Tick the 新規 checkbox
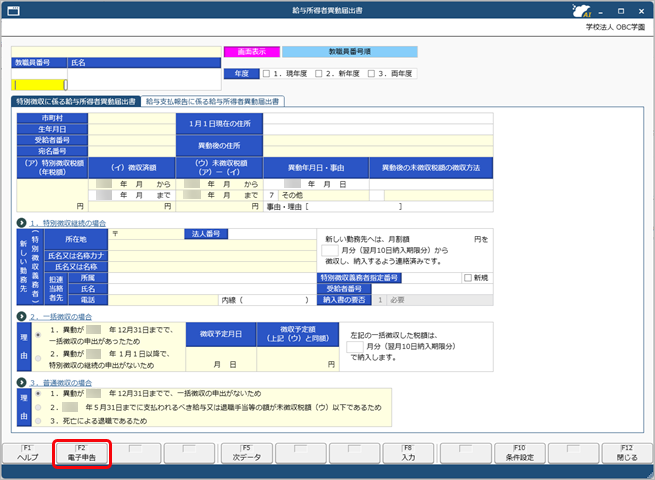Image resolution: width=655 pixels, height=480 pixels. tap(468, 278)
